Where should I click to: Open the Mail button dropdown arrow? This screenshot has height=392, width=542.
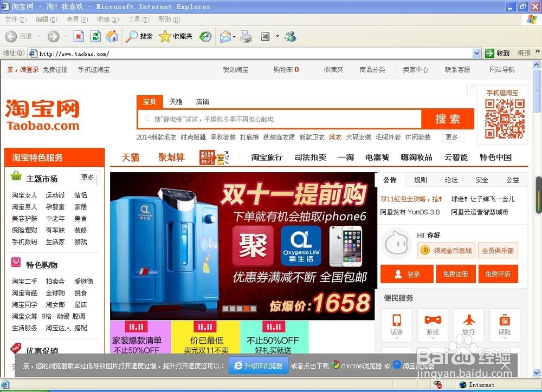(x=234, y=36)
